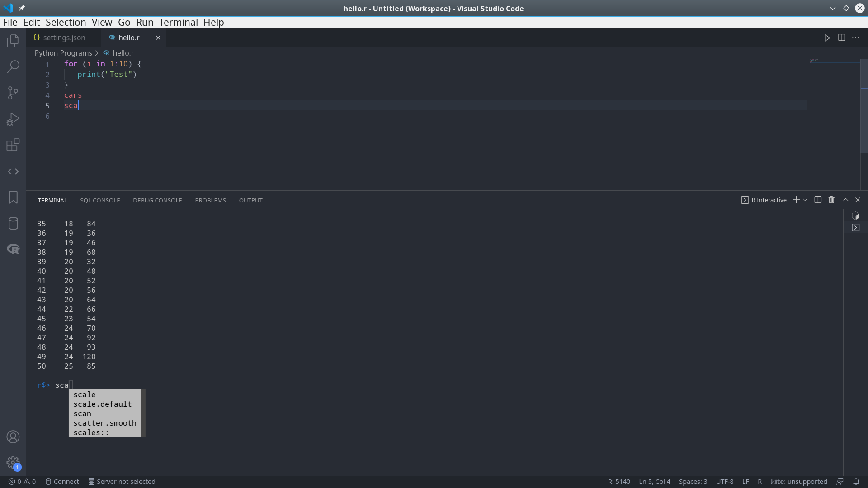Switch to the DEBUG CONSOLE panel
The height and width of the screenshot is (488, 868).
point(157,200)
